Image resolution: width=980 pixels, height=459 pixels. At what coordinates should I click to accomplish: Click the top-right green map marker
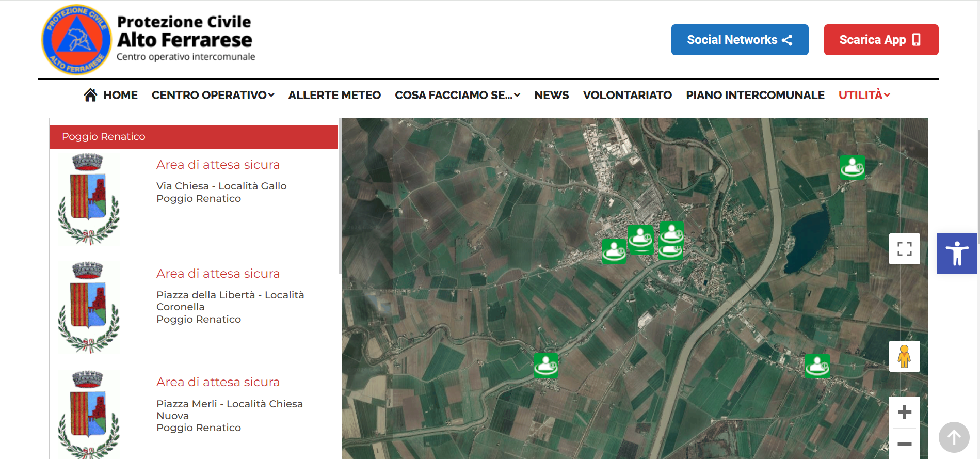pos(852,167)
